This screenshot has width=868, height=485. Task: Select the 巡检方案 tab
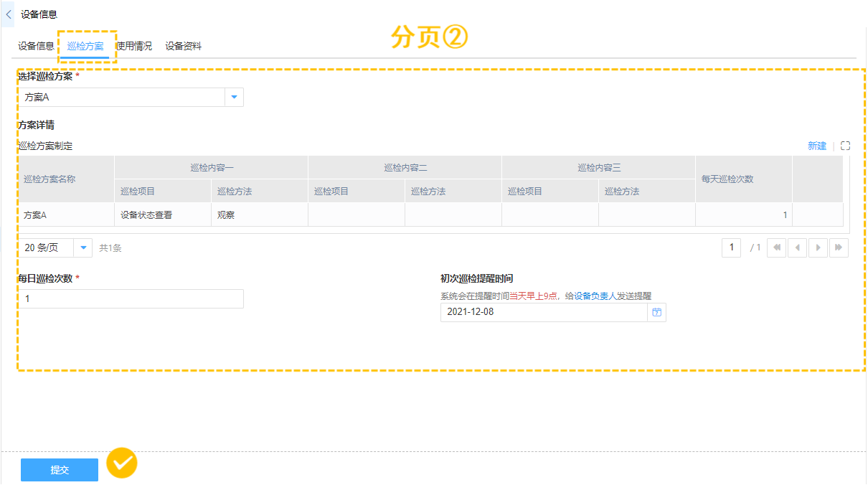click(x=85, y=46)
